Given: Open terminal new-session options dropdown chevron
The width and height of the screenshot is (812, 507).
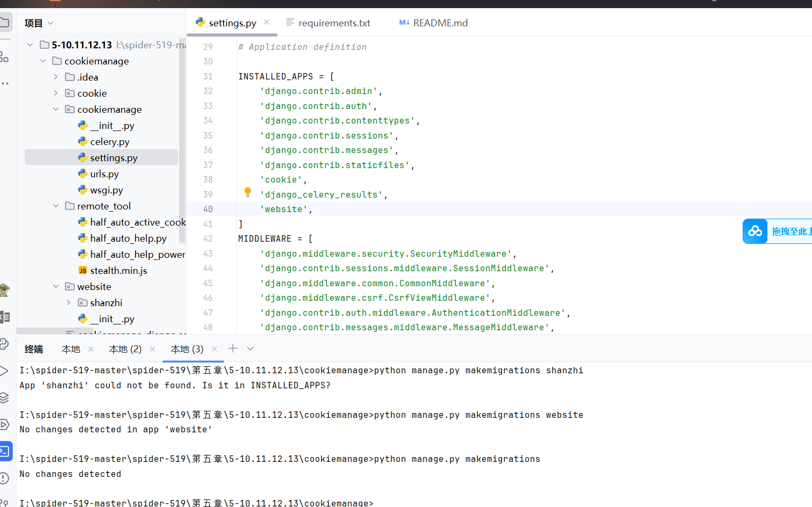Looking at the screenshot, I should 250,349.
